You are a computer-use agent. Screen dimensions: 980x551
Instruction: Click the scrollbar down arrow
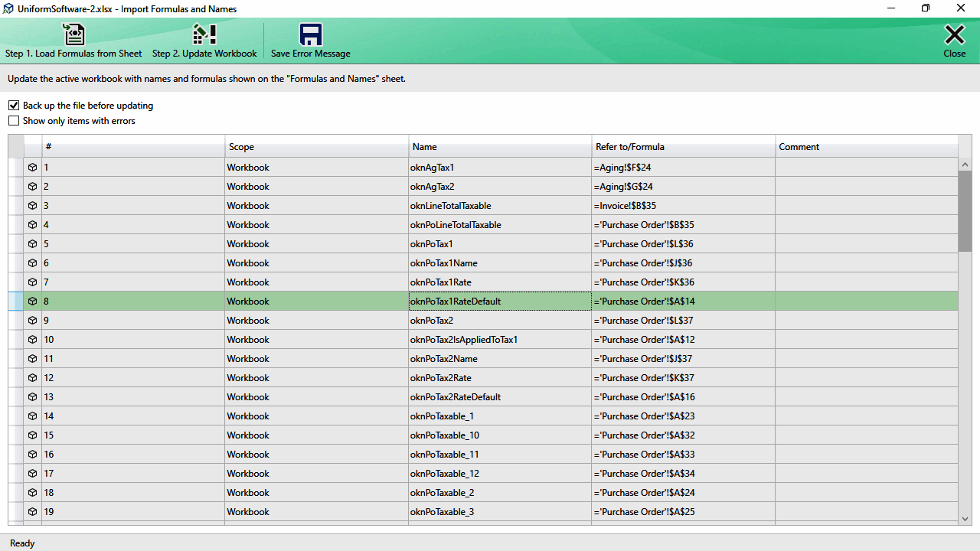pyautogui.click(x=965, y=519)
